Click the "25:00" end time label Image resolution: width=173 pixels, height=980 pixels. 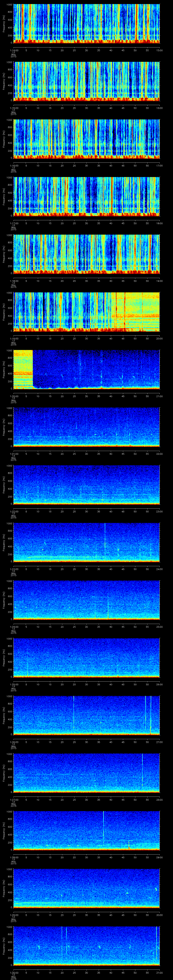[160, 627]
